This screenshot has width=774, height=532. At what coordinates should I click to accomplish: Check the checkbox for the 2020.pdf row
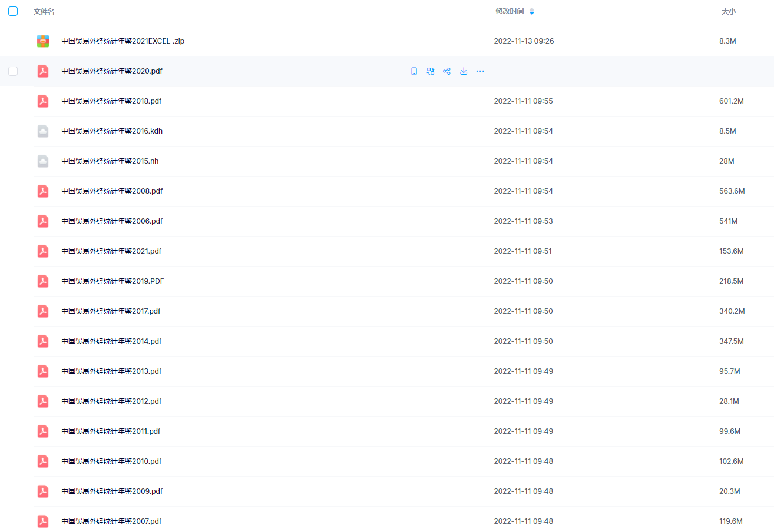(13, 71)
